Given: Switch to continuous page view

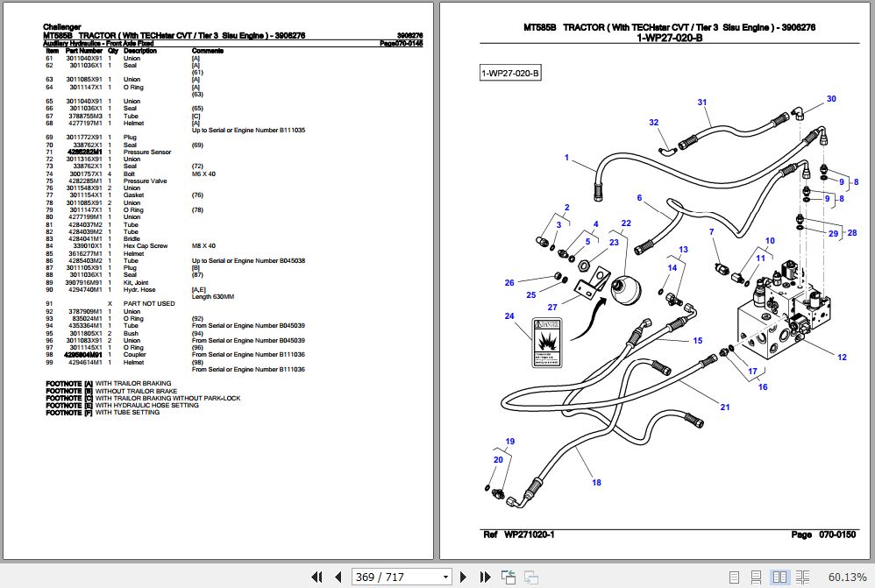Looking at the screenshot, I should [x=755, y=577].
